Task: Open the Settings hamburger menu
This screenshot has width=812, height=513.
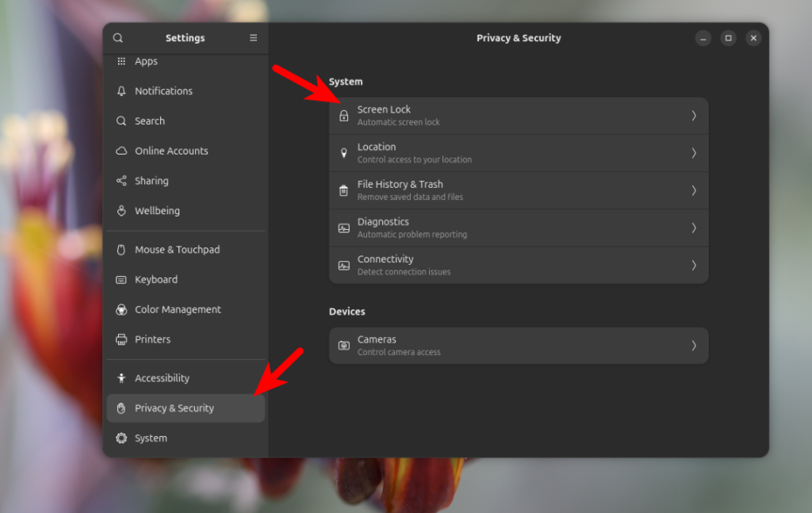Action: click(x=254, y=38)
